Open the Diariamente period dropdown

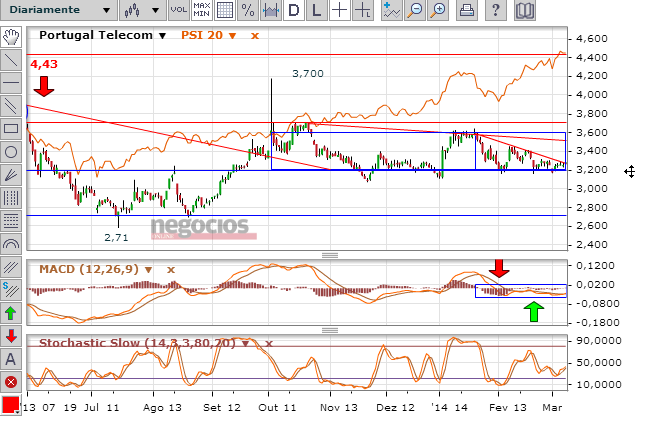[x=59, y=10]
